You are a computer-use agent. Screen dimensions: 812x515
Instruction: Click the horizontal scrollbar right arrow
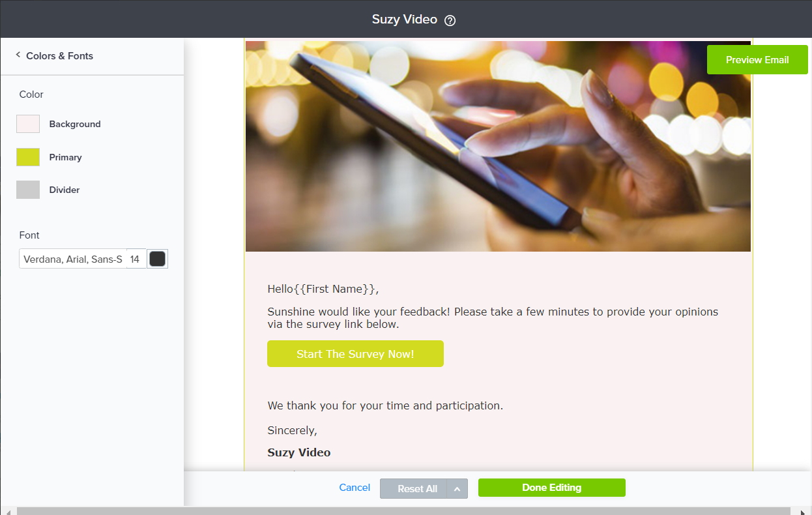(803, 511)
